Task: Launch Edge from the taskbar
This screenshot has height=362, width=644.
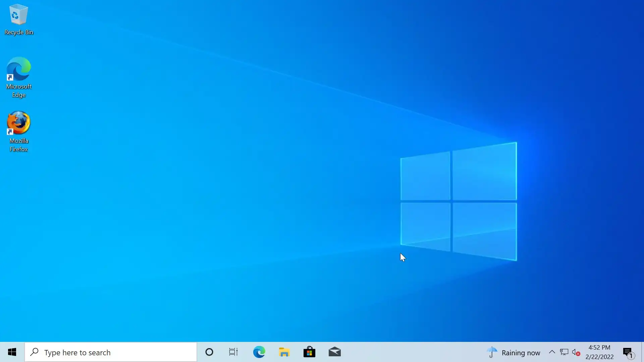Action: pos(259,352)
